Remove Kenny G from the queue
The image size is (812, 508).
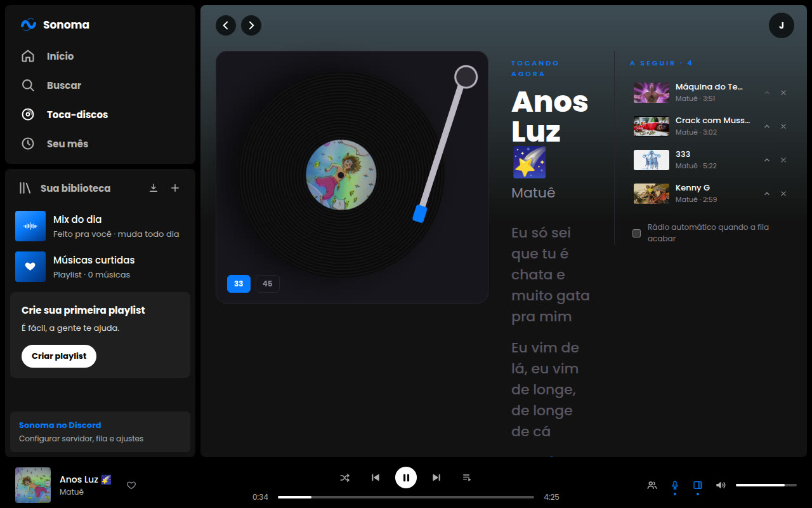coord(783,194)
